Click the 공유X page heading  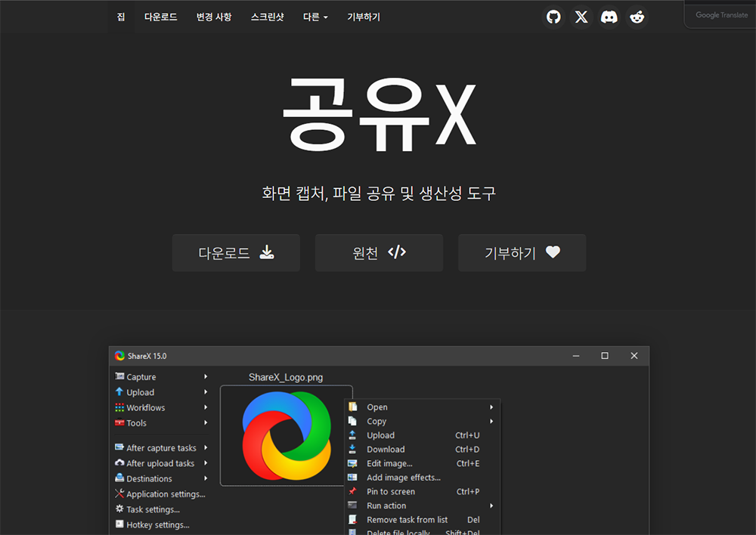(380, 115)
